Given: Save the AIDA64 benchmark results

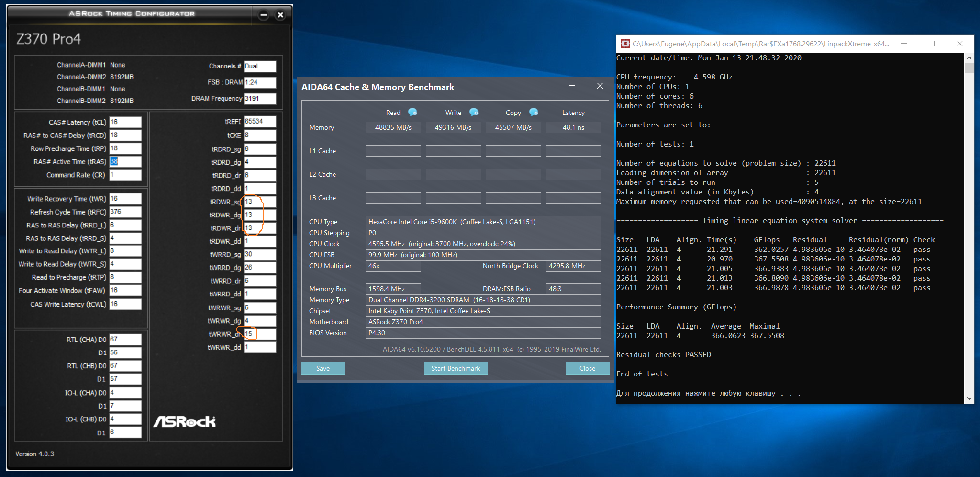Looking at the screenshot, I should coord(323,368).
